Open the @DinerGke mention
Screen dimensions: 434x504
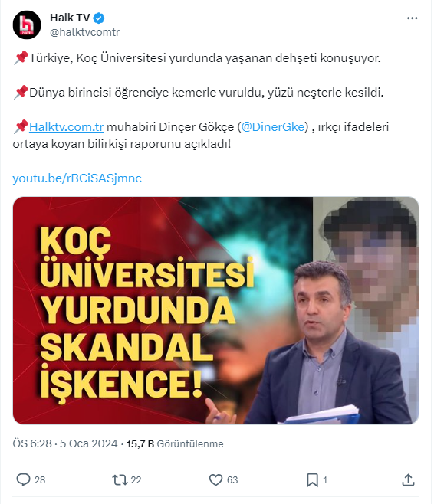[275, 127]
